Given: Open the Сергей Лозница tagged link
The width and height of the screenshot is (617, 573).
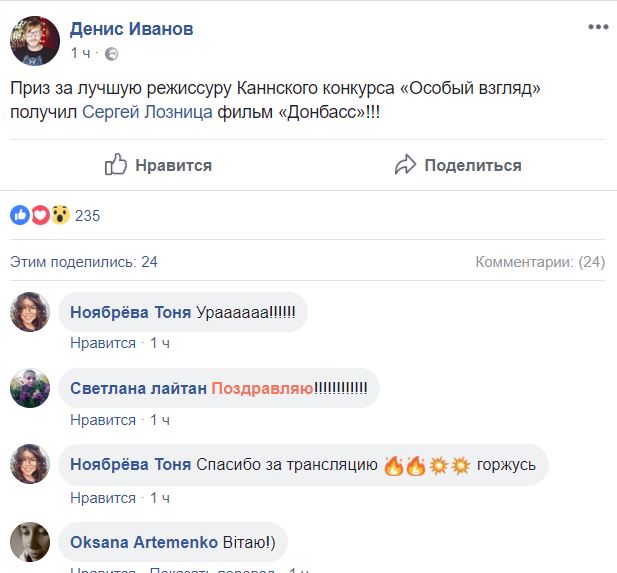Looking at the screenshot, I should (x=161, y=112).
